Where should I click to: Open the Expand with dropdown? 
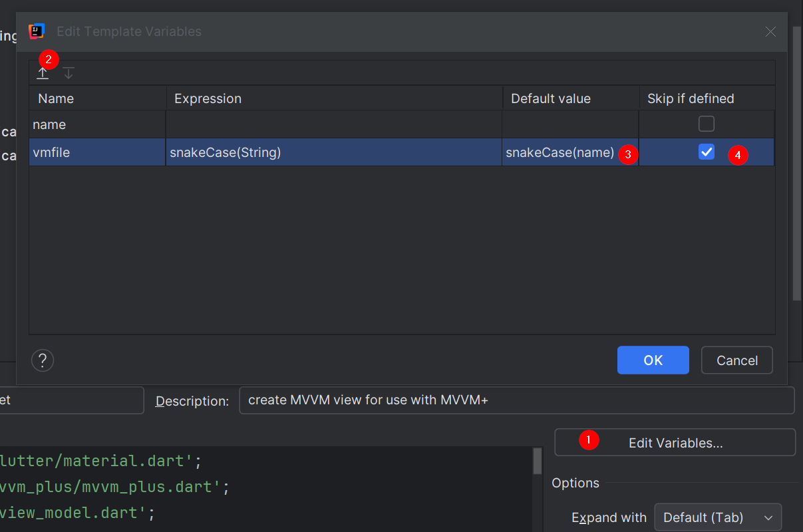[x=717, y=517]
